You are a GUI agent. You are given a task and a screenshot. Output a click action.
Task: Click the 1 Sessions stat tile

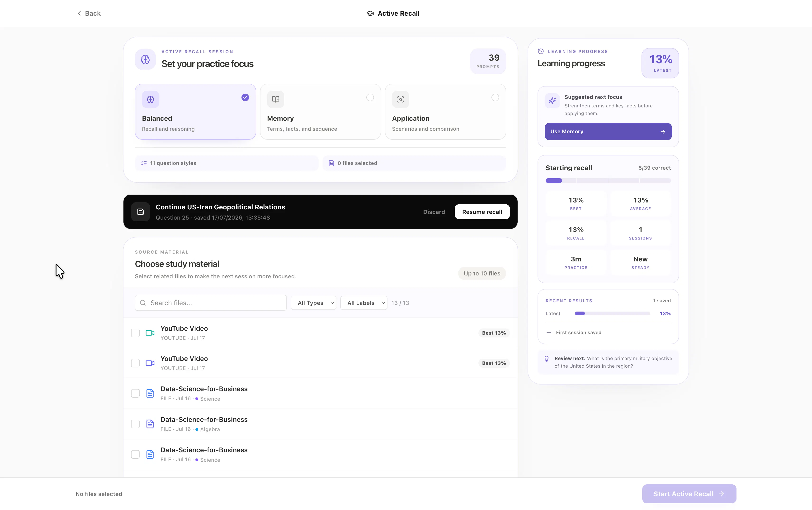coord(640,233)
